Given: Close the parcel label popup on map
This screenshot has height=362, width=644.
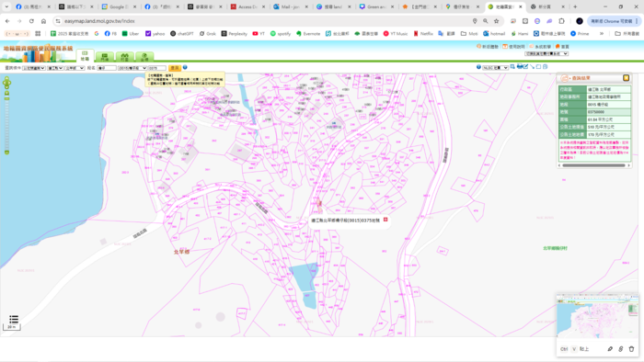Looking at the screenshot, I should [x=385, y=220].
